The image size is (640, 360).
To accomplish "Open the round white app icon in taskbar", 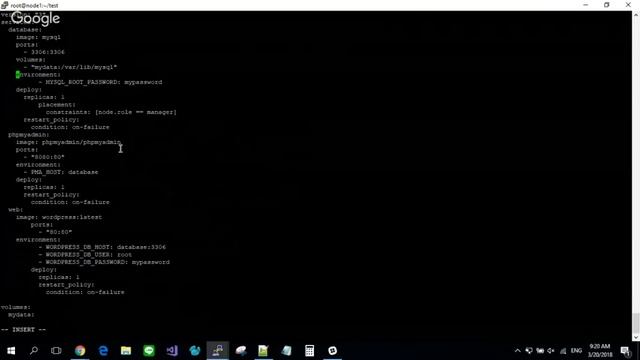I will coord(333,351).
